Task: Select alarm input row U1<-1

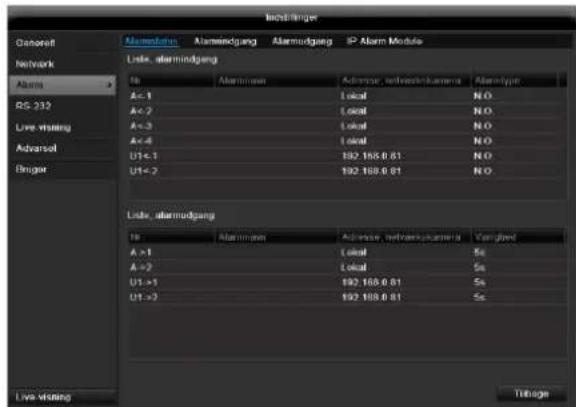Action: click(347, 156)
